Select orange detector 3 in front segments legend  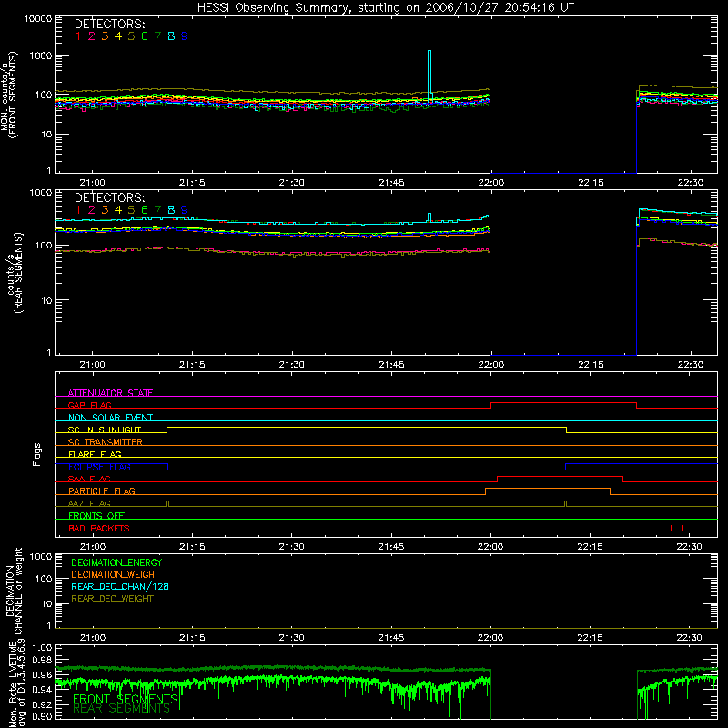105,36
